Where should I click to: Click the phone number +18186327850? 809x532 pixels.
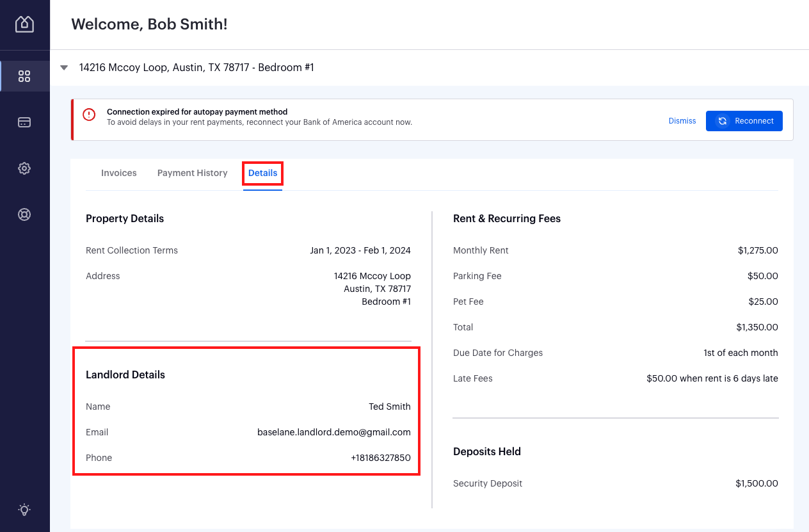(x=381, y=458)
